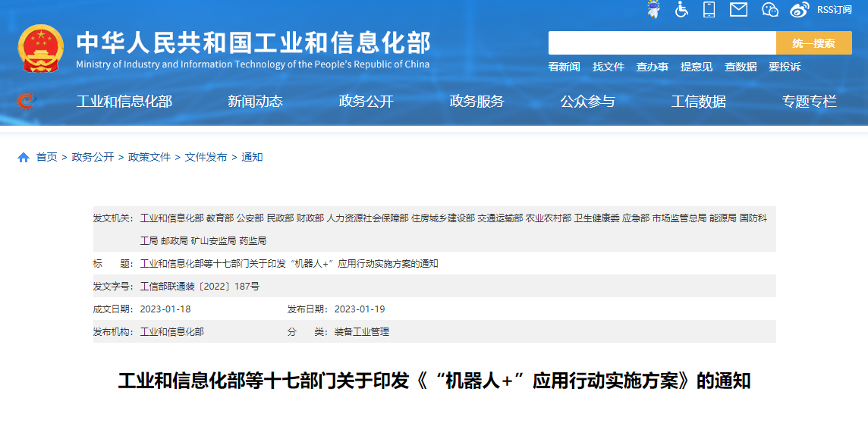Click the 标题 row title text

click(x=289, y=264)
